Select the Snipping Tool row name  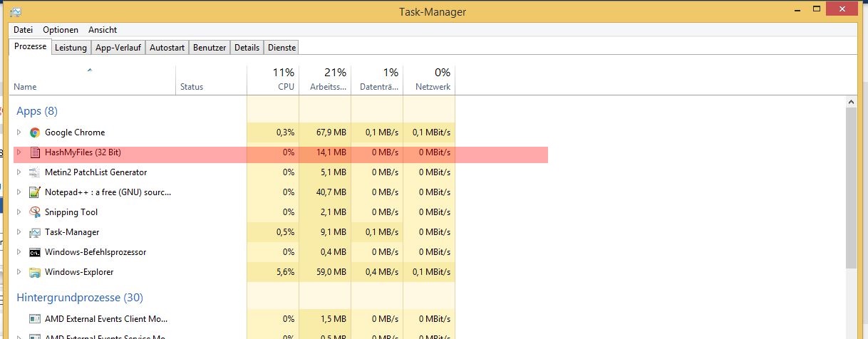coord(71,212)
